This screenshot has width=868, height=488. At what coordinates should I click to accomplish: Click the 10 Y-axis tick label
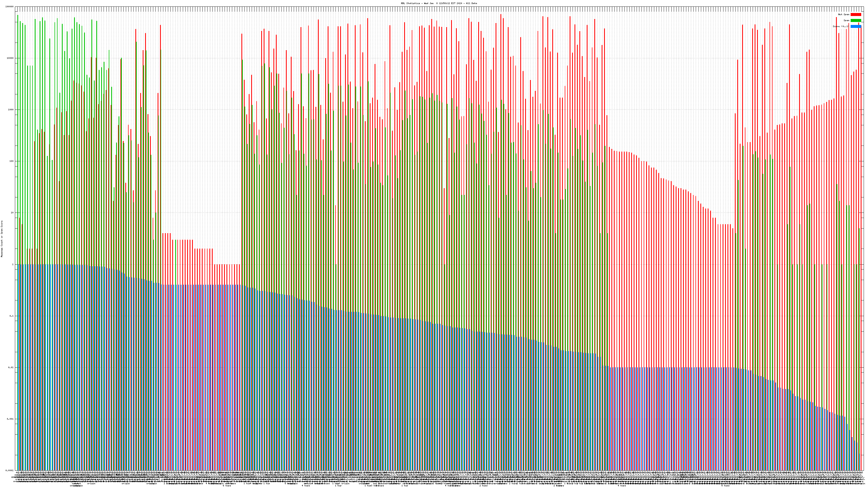(x=12, y=213)
